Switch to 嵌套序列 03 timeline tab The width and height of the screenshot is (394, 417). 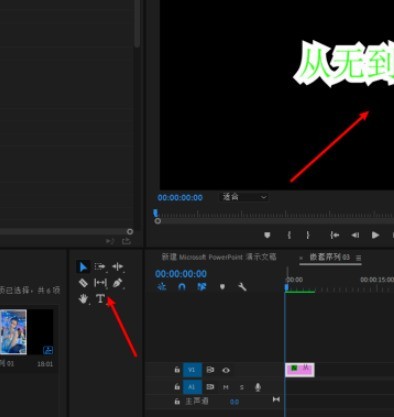330,257
